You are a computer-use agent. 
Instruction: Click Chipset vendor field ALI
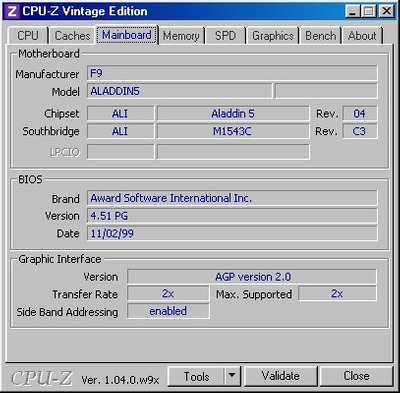pos(121,114)
